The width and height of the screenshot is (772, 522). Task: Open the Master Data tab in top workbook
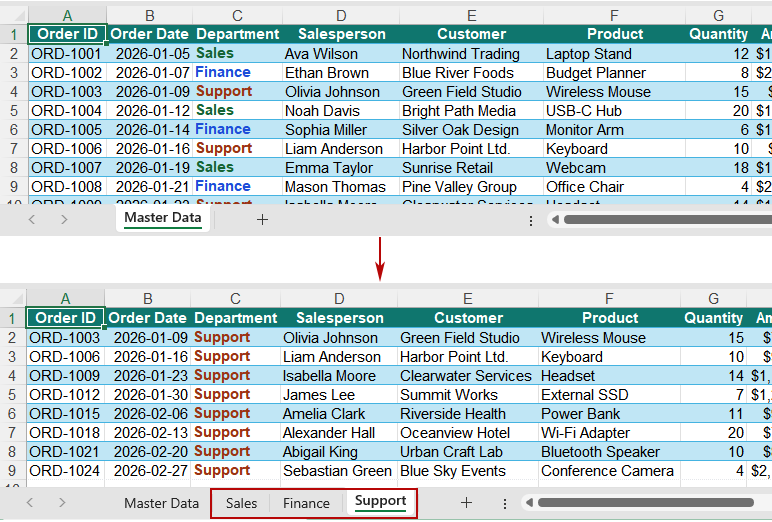(x=162, y=218)
